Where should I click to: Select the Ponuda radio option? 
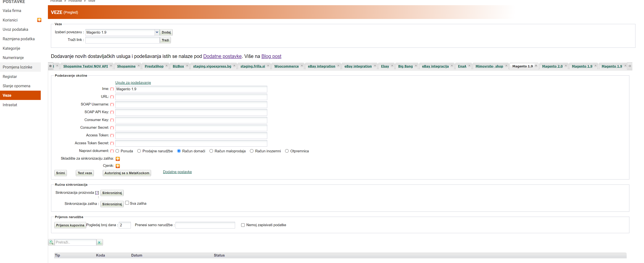point(117,151)
